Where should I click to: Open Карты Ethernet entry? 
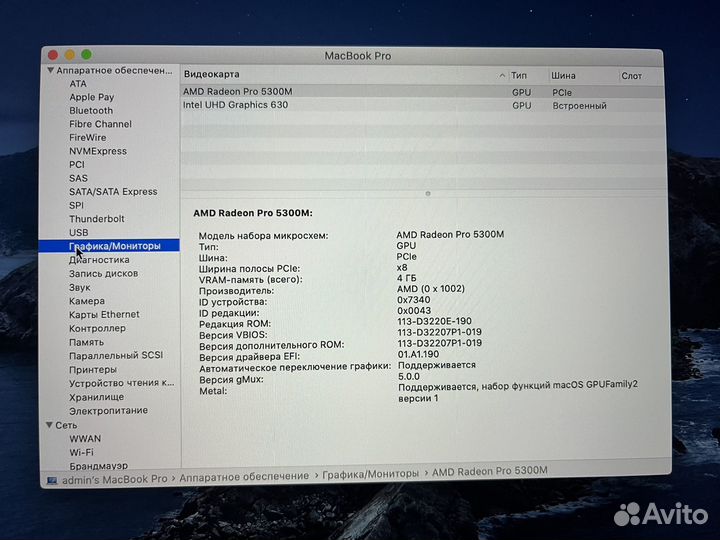click(104, 315)
